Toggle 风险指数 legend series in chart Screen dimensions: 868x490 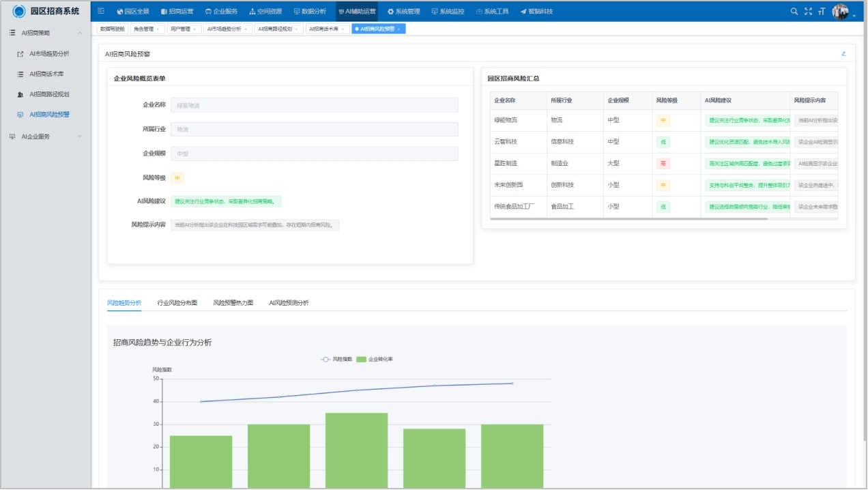click(336, 359)
